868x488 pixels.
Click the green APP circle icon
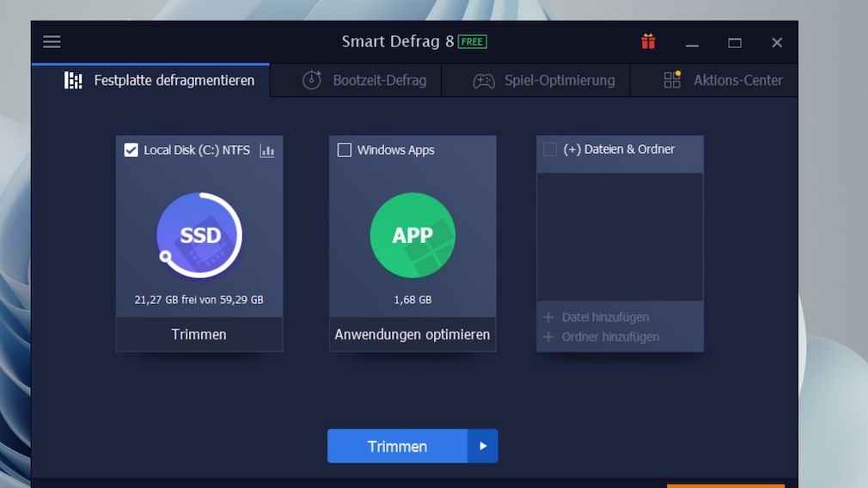(413, 235)
